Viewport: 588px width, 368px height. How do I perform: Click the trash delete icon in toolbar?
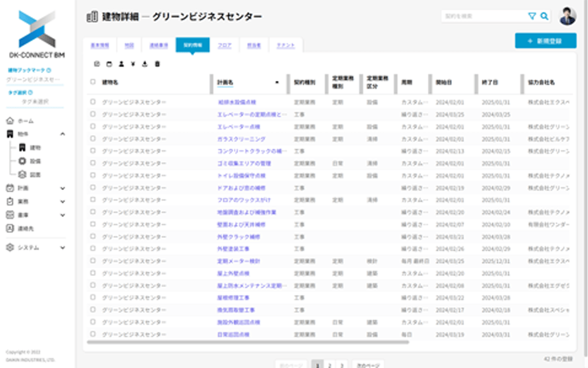[157, 64]
